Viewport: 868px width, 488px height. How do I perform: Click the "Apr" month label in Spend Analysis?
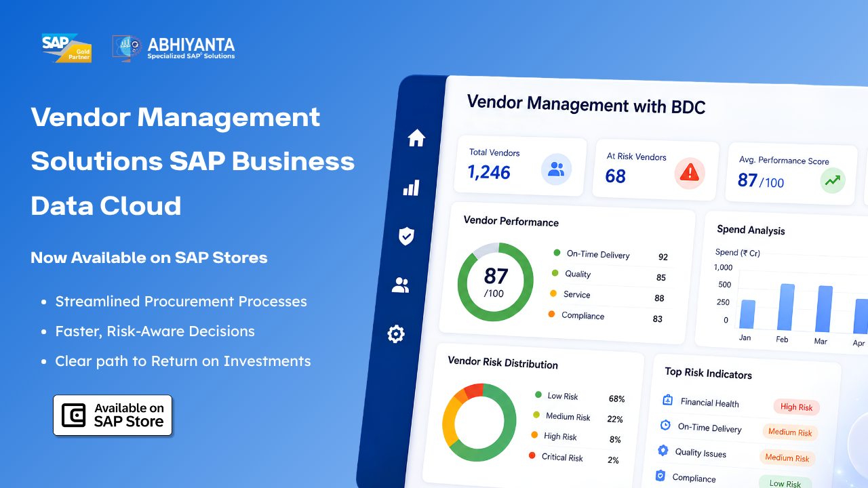coord(859,344)
